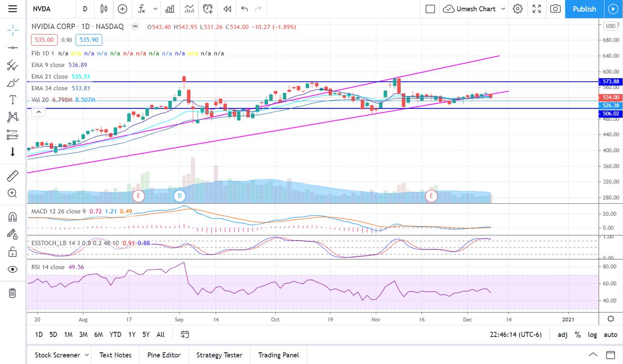Change the D time interval
Image resolution: width=623 pixels, height=364 pixels.
click(85, 9)
